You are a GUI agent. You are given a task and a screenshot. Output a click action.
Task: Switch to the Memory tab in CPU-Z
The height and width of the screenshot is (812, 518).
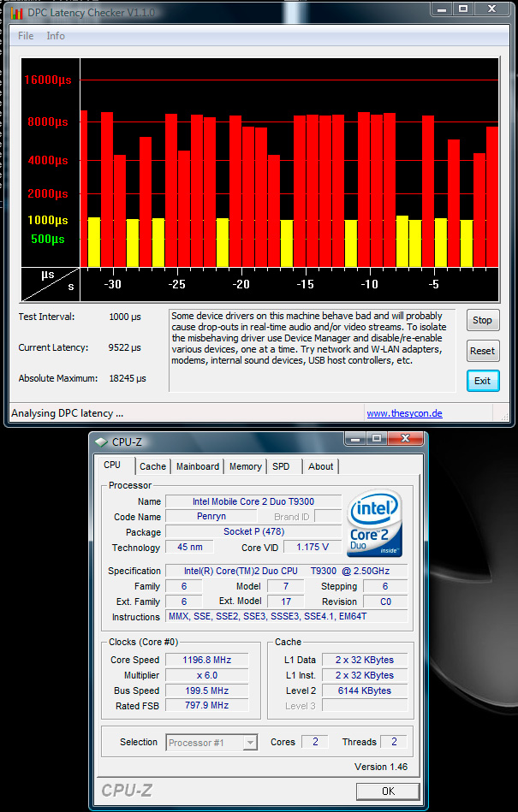(x=246, y=466)
